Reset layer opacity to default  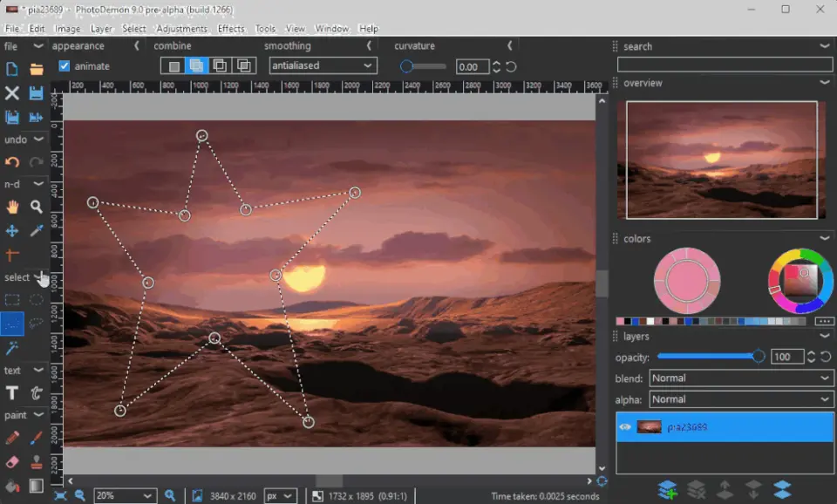(826, 357)
